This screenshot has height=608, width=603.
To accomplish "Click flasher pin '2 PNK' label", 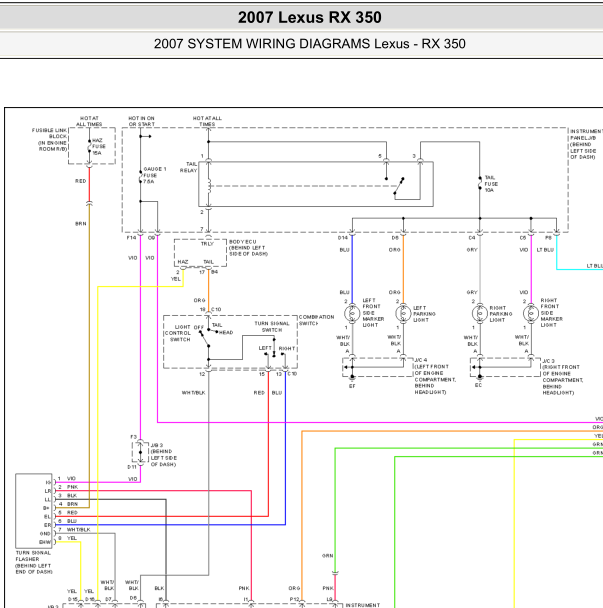I will click(68, 487).
